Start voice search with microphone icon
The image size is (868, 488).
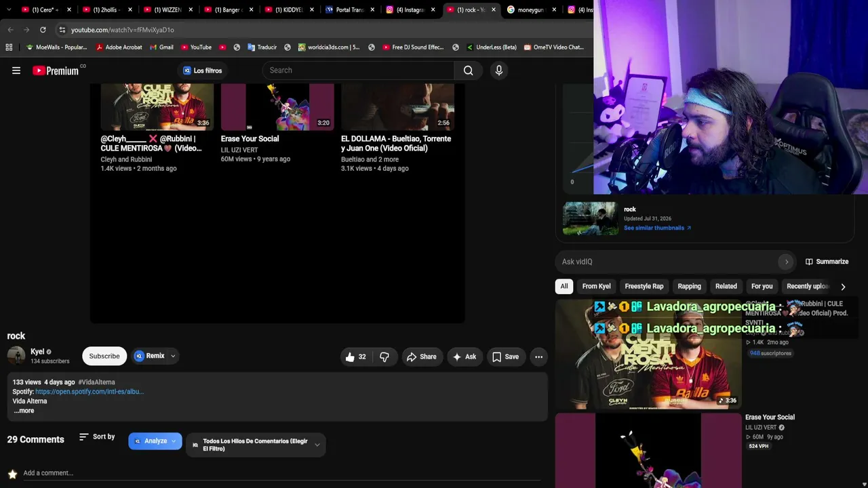click(499, 70)
